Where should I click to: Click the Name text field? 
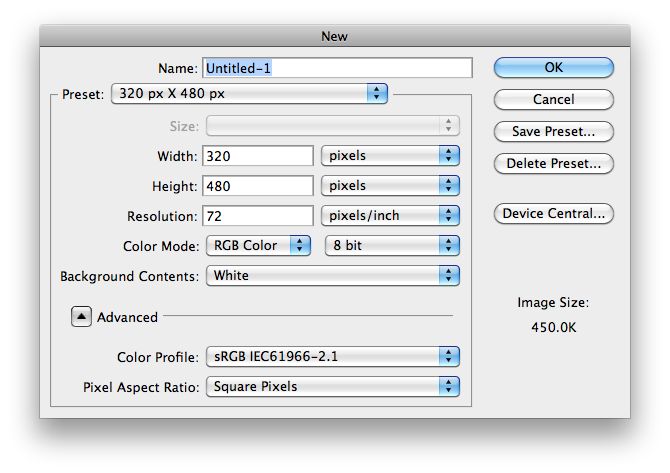(x=337, y=67)
